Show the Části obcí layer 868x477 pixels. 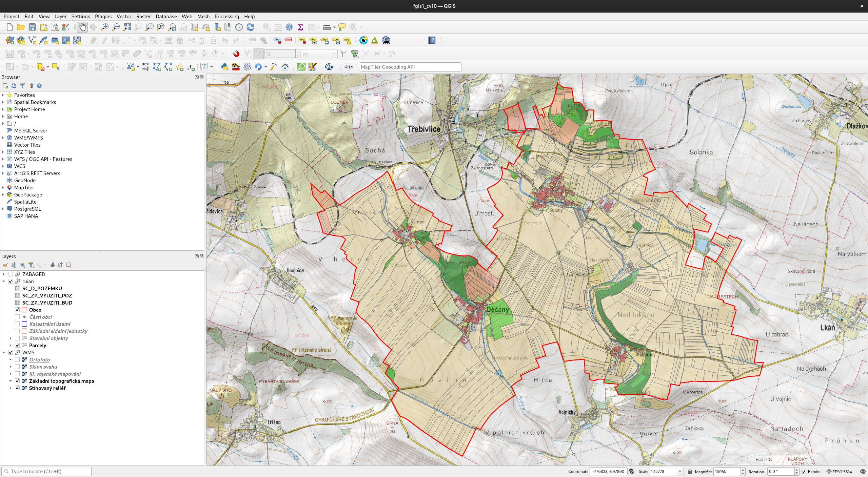click(17, 317)
